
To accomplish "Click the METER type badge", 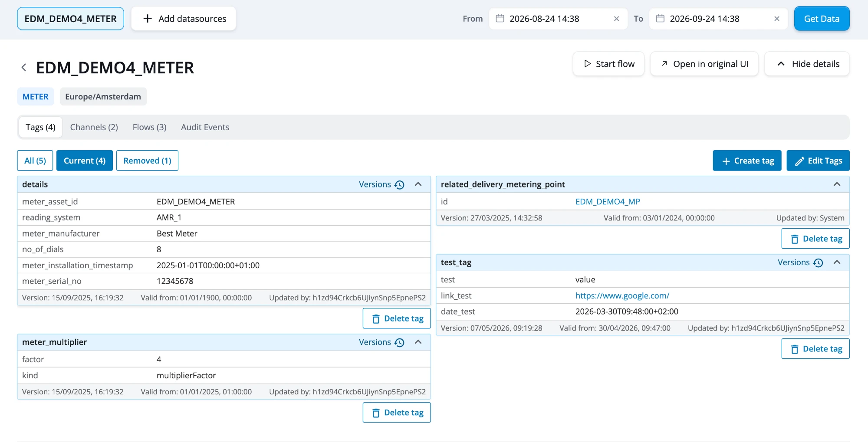I will pyautogui.click(x=36, y=97).
